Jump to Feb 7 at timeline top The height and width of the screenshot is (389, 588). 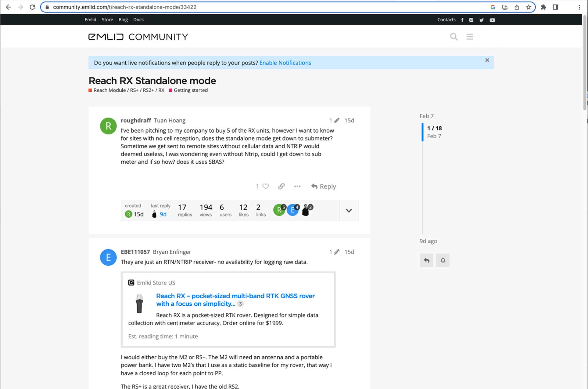click(426, 116)
